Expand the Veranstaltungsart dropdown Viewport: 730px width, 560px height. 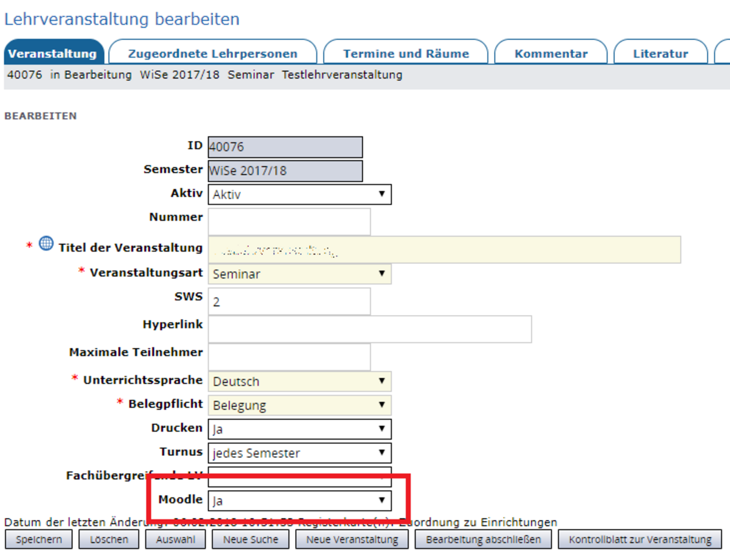299,274
